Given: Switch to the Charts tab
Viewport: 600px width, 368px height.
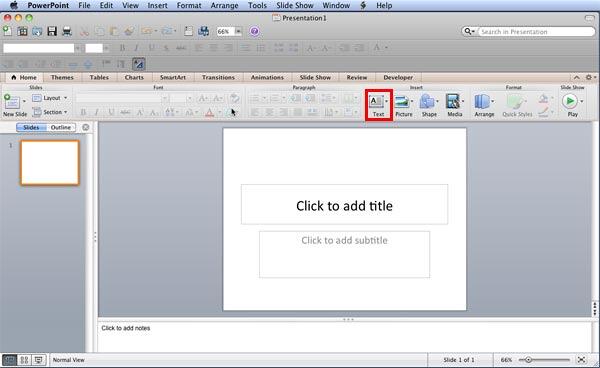Looking at the screenshot, I should click(x=134, y=77).
